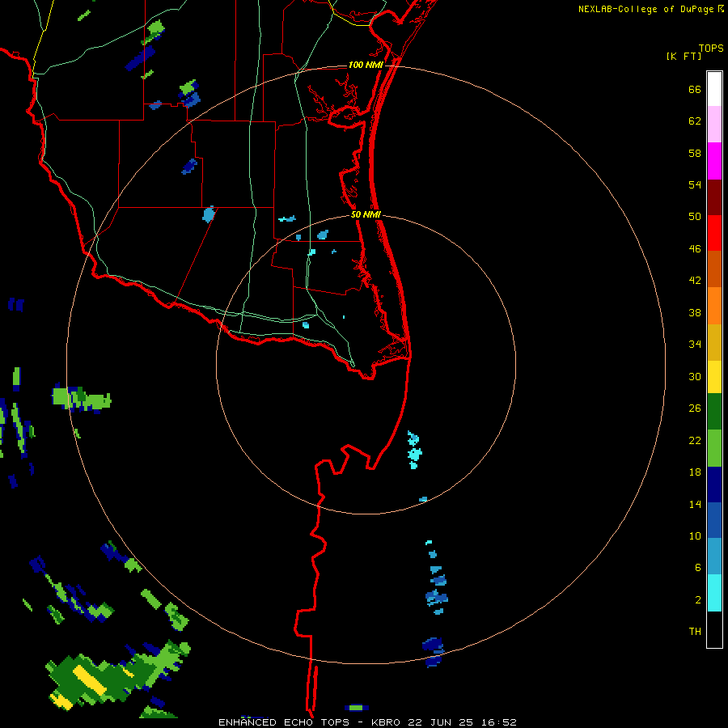
Task: Click the KBRO radar site identifier
Action: coord(387,722)
